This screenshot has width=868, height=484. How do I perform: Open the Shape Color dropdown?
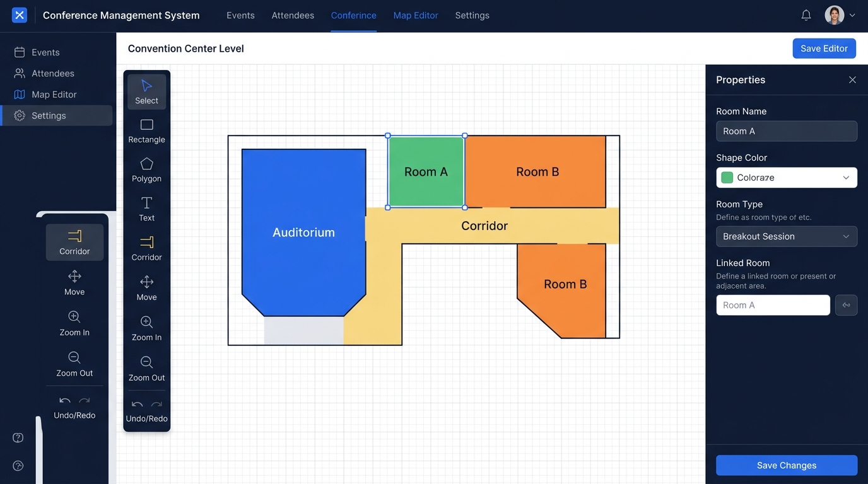(x=787, y=178)
